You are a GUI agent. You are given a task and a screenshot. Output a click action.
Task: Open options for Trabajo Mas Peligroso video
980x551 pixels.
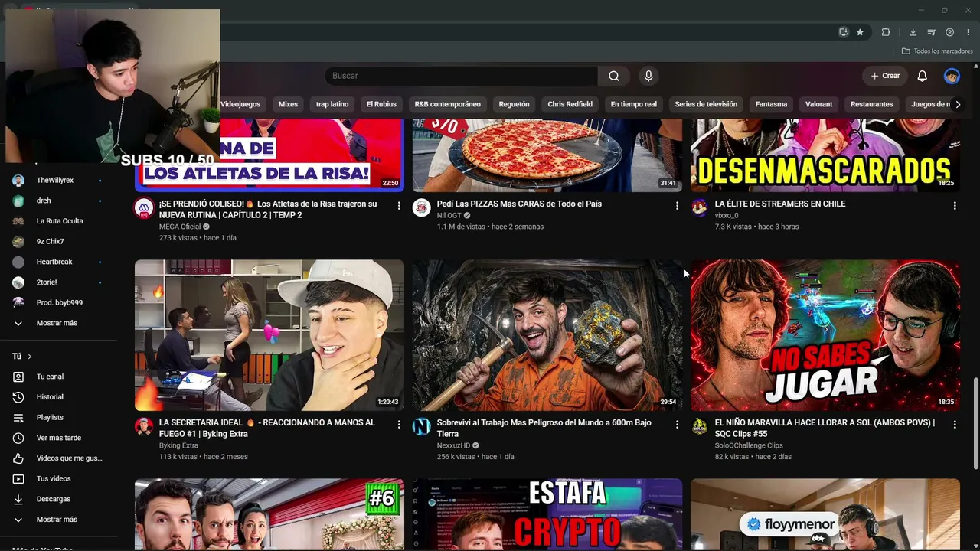coord(677,425)
